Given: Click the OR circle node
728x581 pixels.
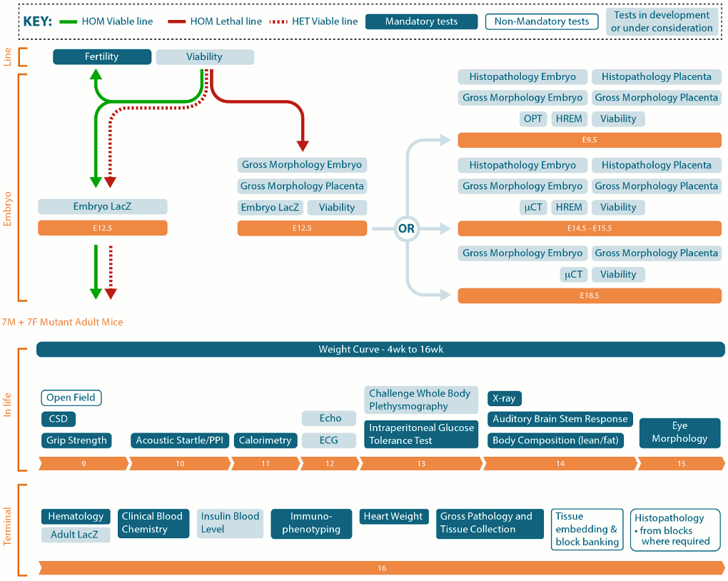Looking at the screenshot, I should click(x=406, y=228).
